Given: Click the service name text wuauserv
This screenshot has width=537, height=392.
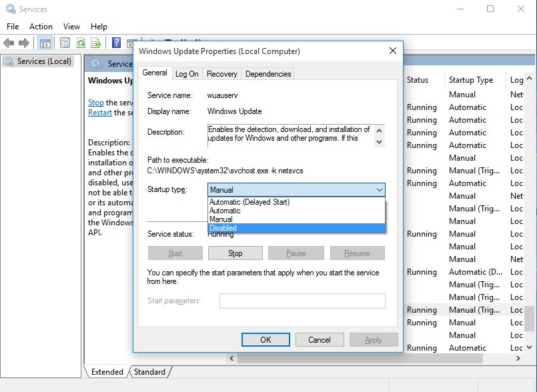Looking at the screenshot, I should click(222, 95).
